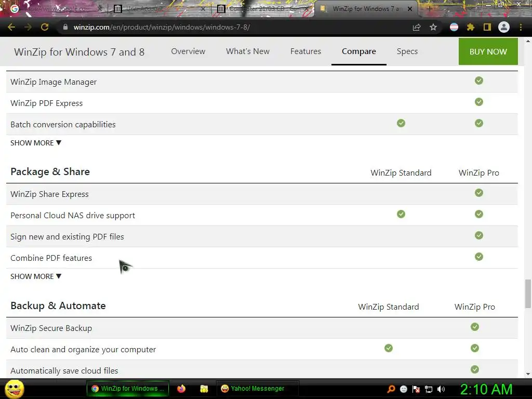This screenshot has height=399, width=532.
Task: Expand SHOW MORE under Combine PDF features
Action: pyautogui.click(x=36, y=276)
